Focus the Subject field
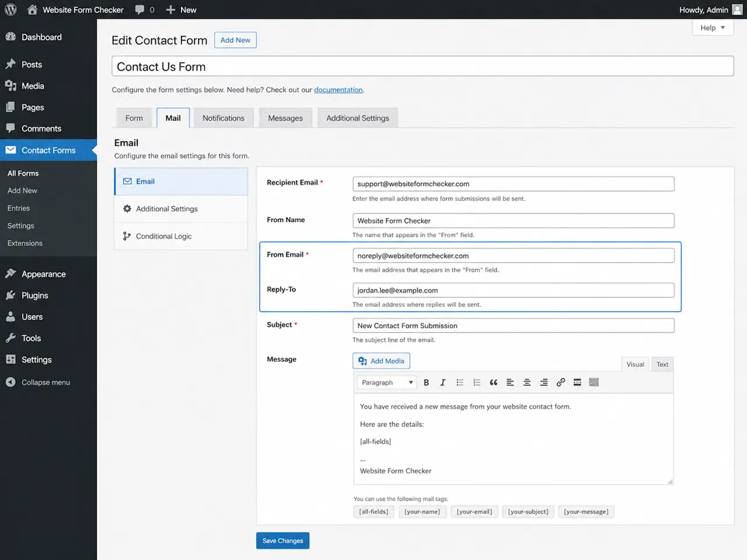Image resolution: width=747 pixels, height=560 pixels. (x=514, y=325)
